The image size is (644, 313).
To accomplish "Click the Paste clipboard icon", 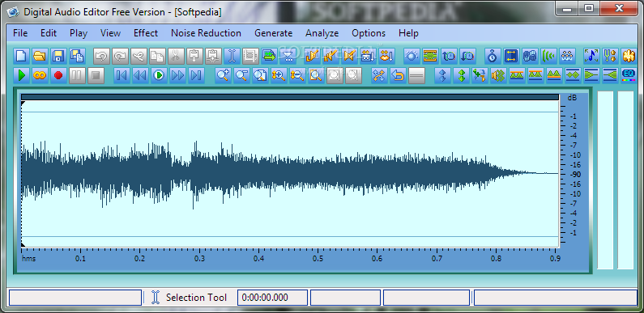I will tap(194, 56).
